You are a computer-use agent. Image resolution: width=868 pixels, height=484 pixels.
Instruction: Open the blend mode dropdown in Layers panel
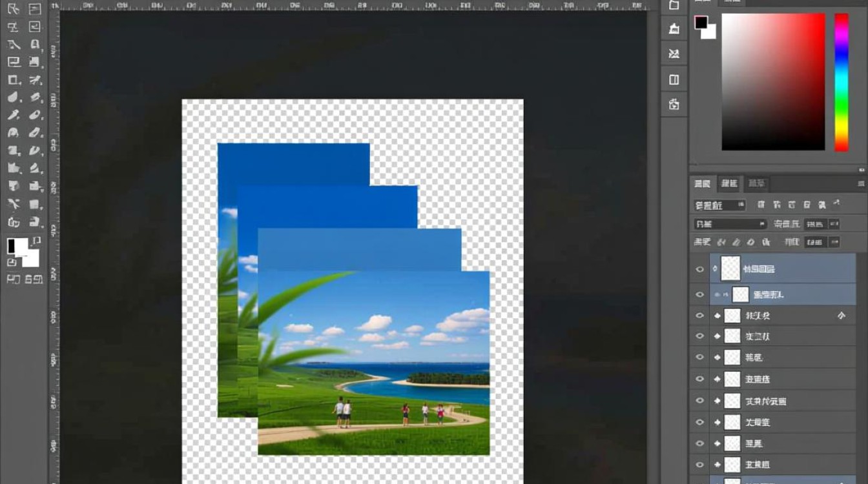730,224
